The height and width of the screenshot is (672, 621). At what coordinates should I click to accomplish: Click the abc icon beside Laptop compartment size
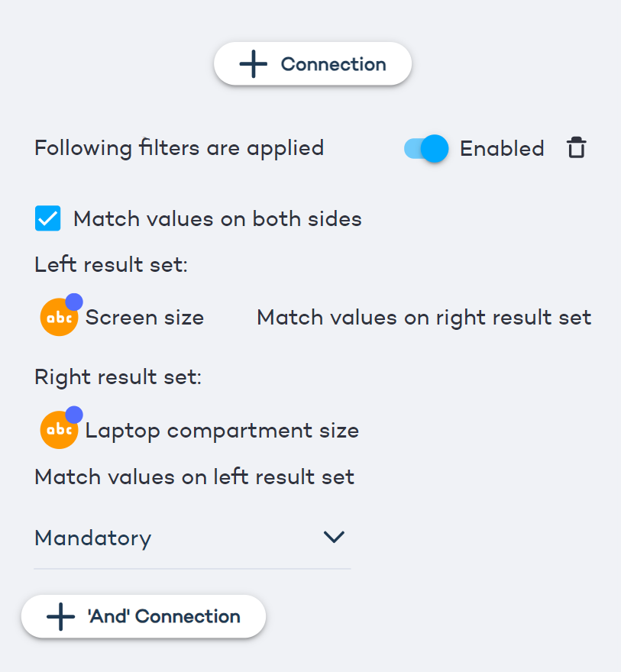59,431
